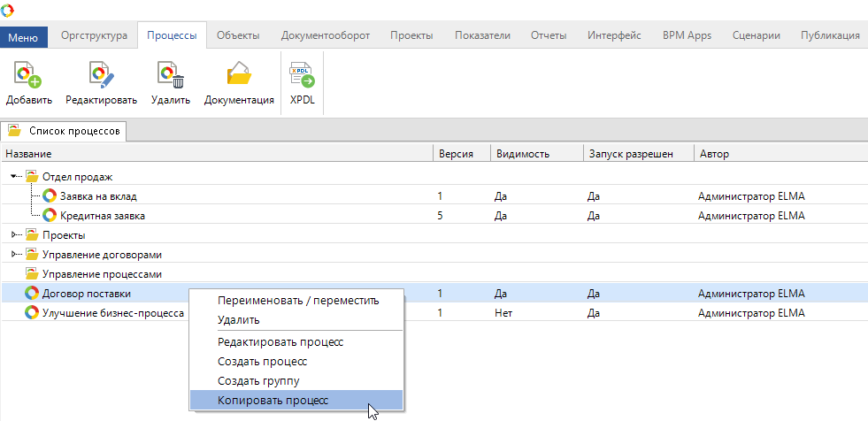Expand the Проекты folder
This screenshot has width=868, height=421.
14,235
